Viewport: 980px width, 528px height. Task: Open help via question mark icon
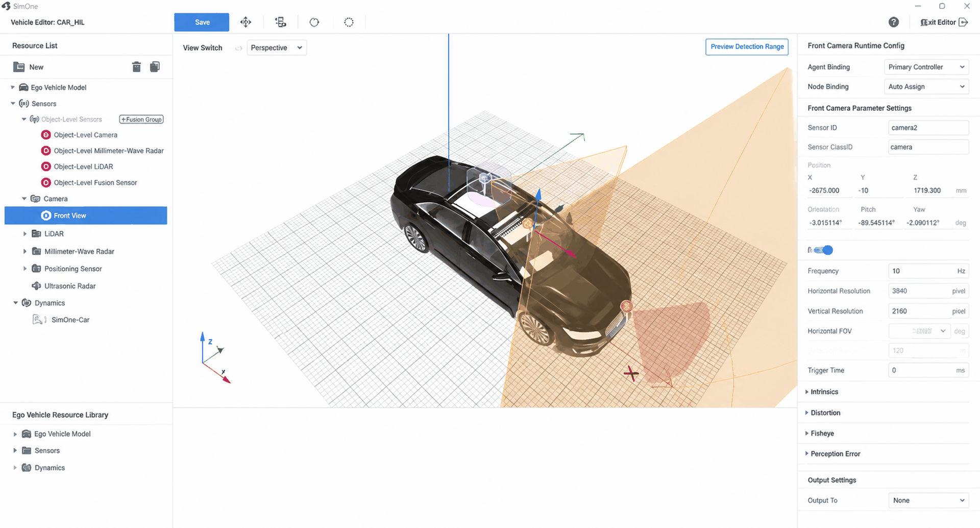point(893,22)
